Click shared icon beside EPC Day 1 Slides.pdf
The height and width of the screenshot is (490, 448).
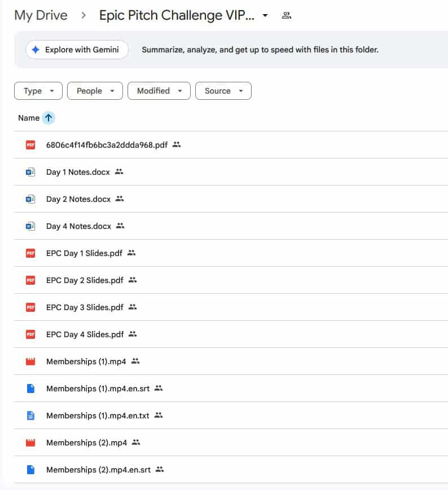point(131,253)
